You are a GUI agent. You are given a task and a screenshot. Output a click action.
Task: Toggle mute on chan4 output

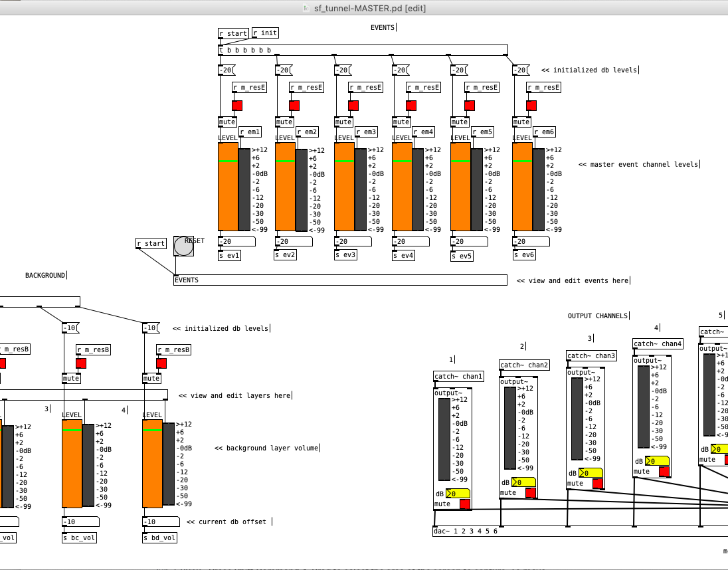click(664, 472)
